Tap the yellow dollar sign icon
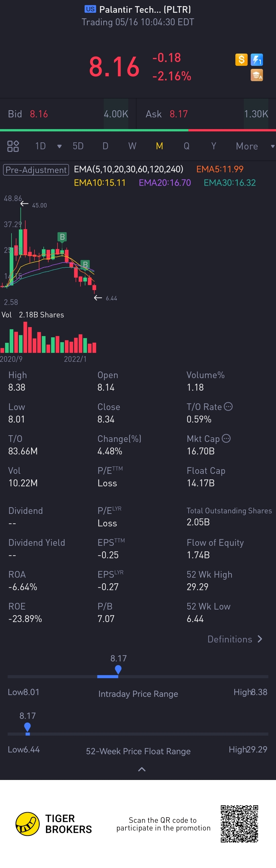Viewport: 276px width, 868px height. coord(241,60)
